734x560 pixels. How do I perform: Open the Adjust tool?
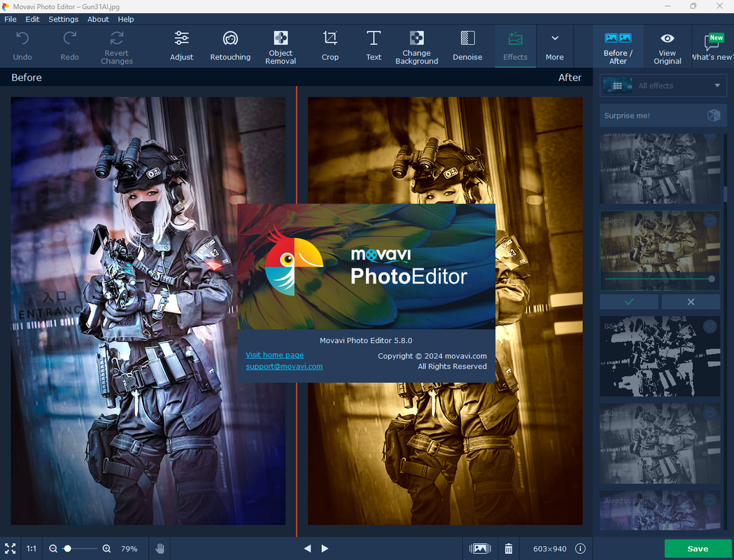tap(182, 46)
